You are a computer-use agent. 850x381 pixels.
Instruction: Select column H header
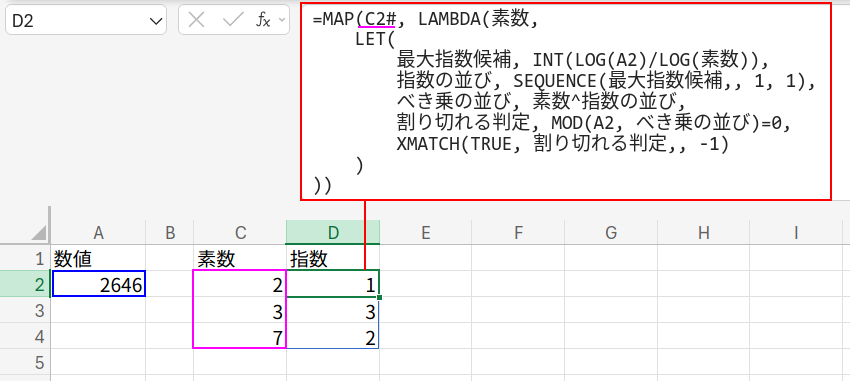703,233
